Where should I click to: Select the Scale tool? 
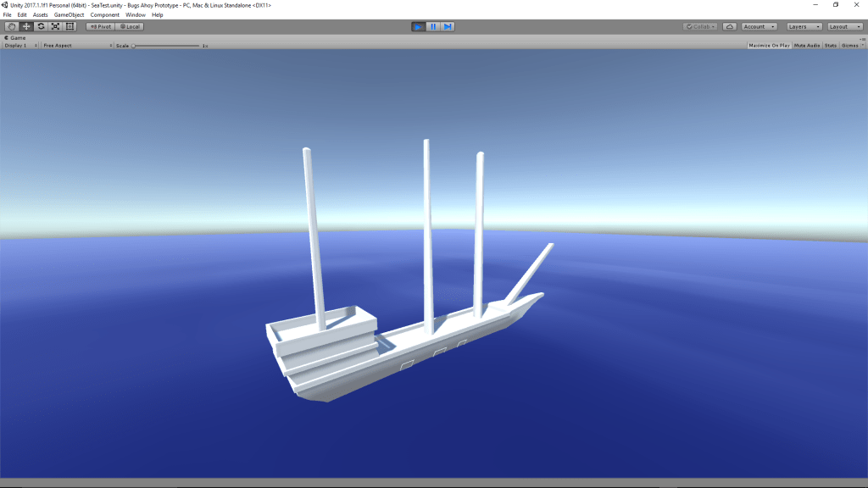[x=55, y=26]
